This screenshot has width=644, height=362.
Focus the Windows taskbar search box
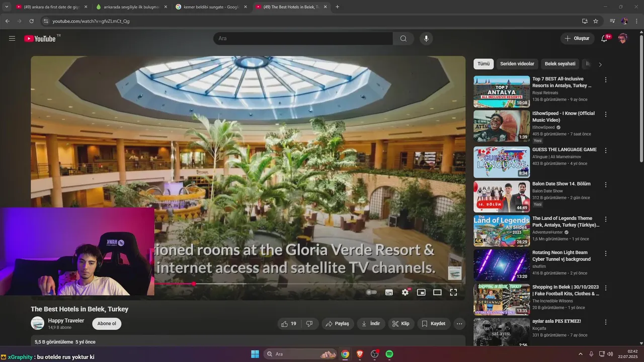[x=300, y=354]
